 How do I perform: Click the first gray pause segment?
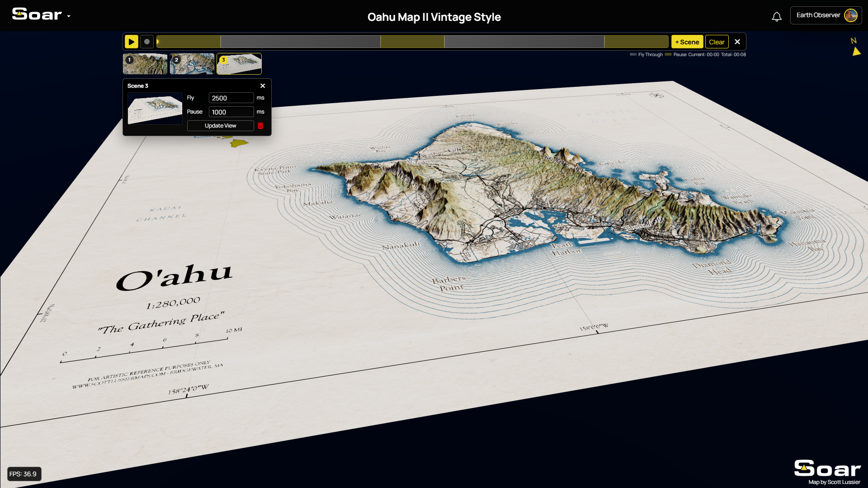[300, 42]
